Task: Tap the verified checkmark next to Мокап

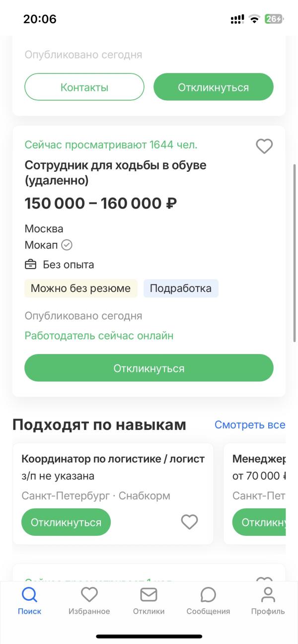Action: [67, 245]
